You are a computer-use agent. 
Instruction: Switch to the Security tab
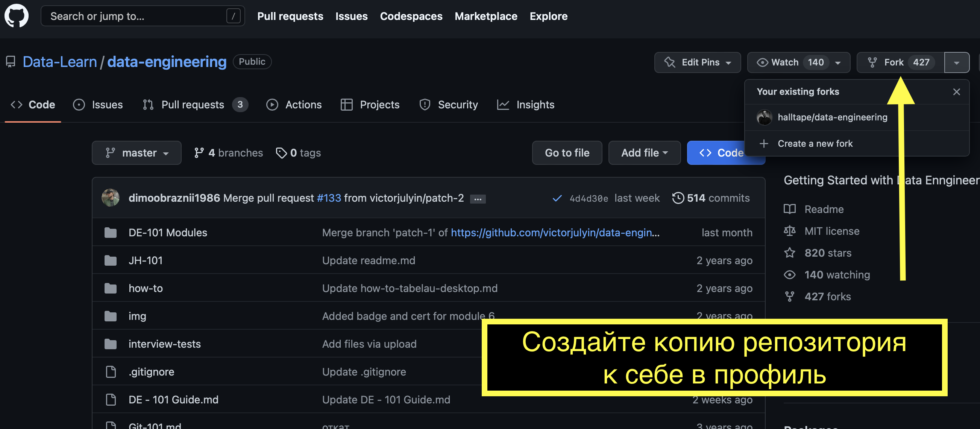(448, 105)
